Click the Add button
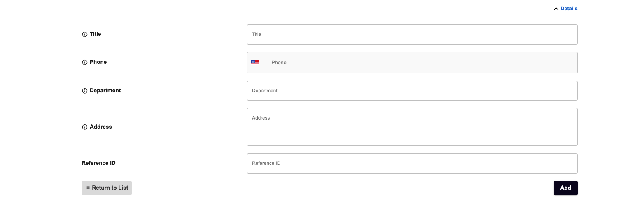This screenshot has height=204, width=644. pyautogui.click(x=565, y=188)
